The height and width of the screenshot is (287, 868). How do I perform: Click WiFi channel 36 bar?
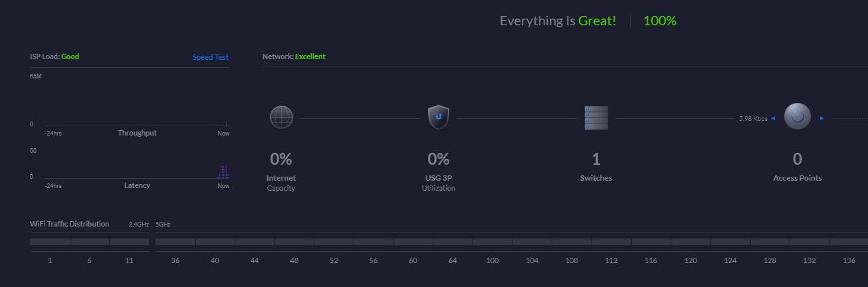175,242
